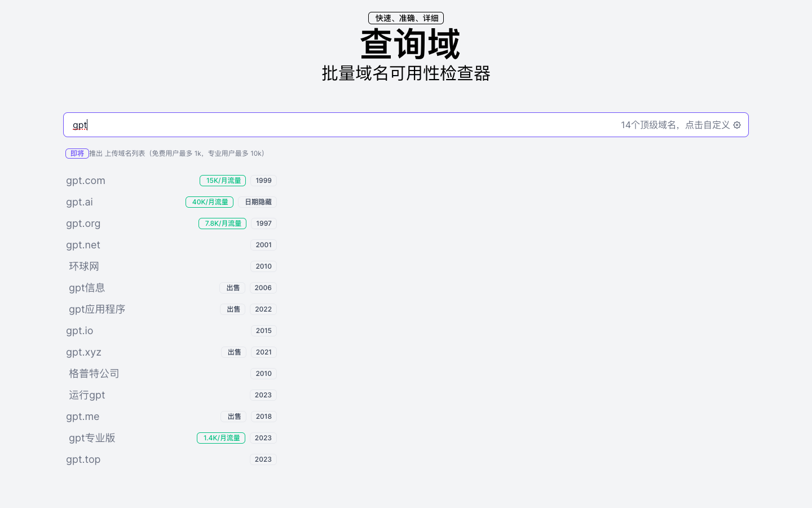Select the gpt.top domain at the bottom
Image resolution: width=812 pixels, height=508 pixels.
83,459
